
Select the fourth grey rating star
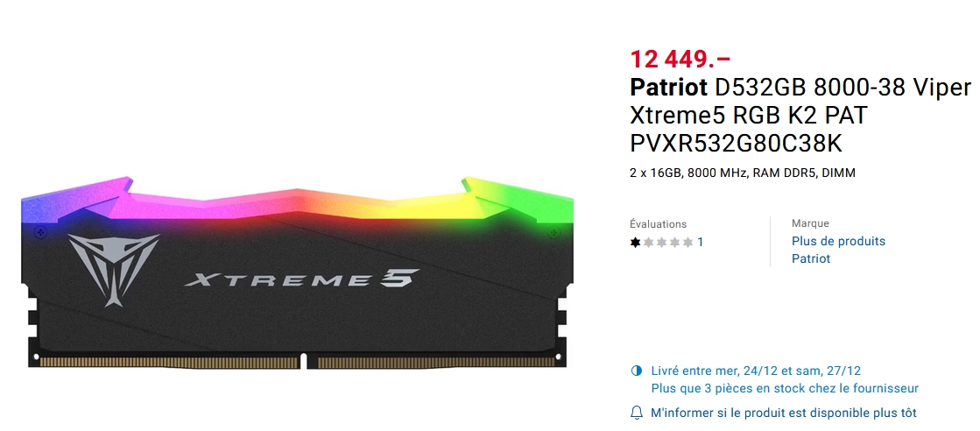coord(675,242)
